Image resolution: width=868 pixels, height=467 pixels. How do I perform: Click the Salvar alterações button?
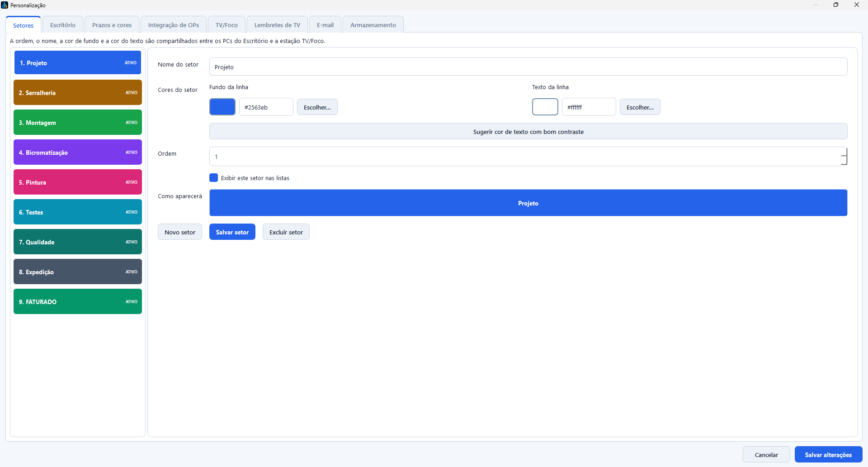(x=828, y=454)
